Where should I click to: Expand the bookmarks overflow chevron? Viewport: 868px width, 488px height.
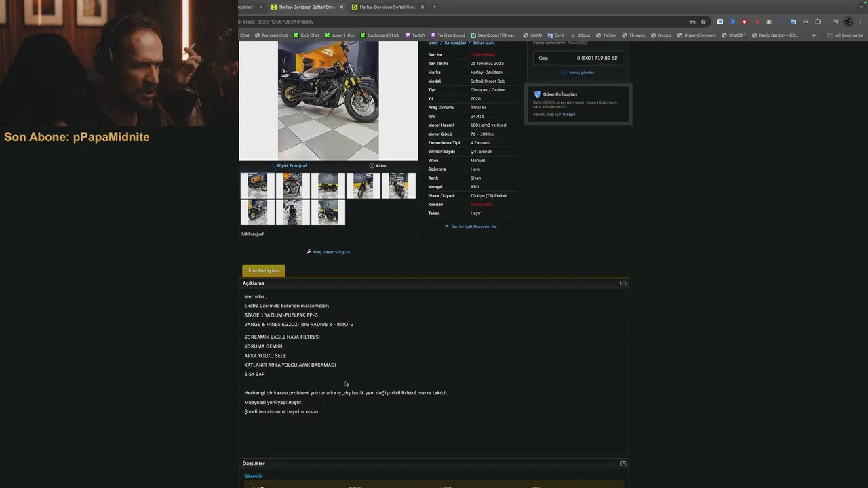[x=814, y=35]
